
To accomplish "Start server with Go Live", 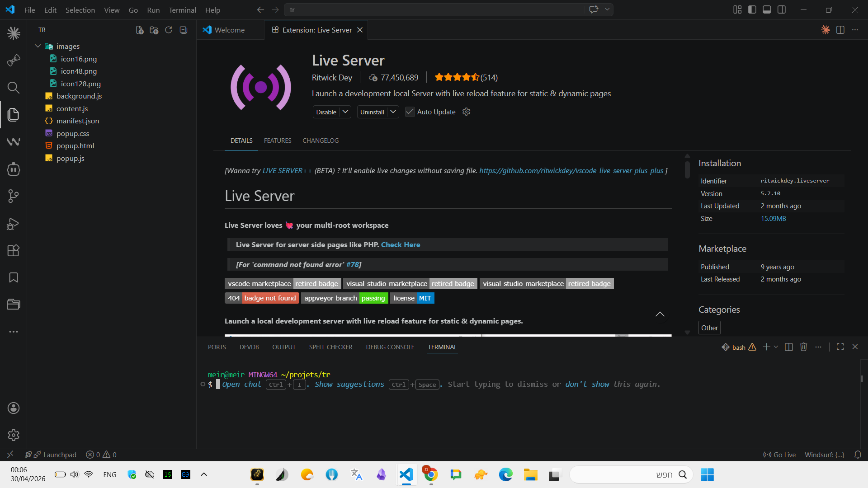I will [x=779, y=455].
